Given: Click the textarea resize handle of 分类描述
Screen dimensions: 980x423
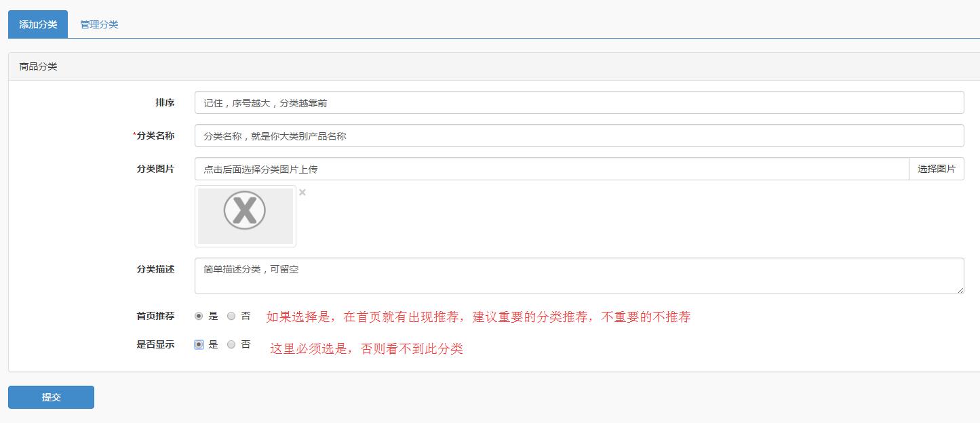Looking at the screenshot, I should (x=961, y=291).
